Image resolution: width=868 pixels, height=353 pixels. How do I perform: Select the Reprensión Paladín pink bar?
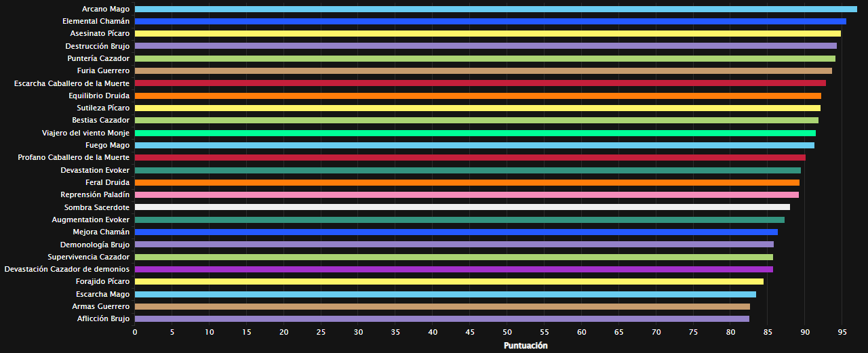tap(467, 195)
